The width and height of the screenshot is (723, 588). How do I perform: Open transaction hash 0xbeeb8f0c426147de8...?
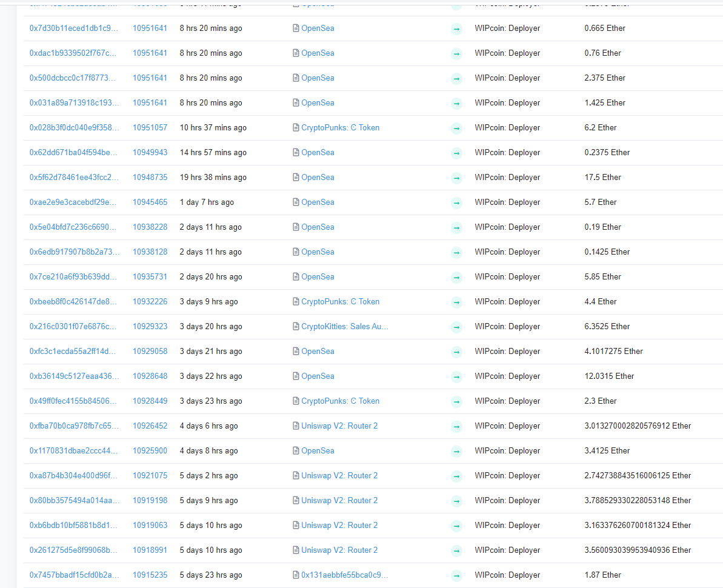73,302
